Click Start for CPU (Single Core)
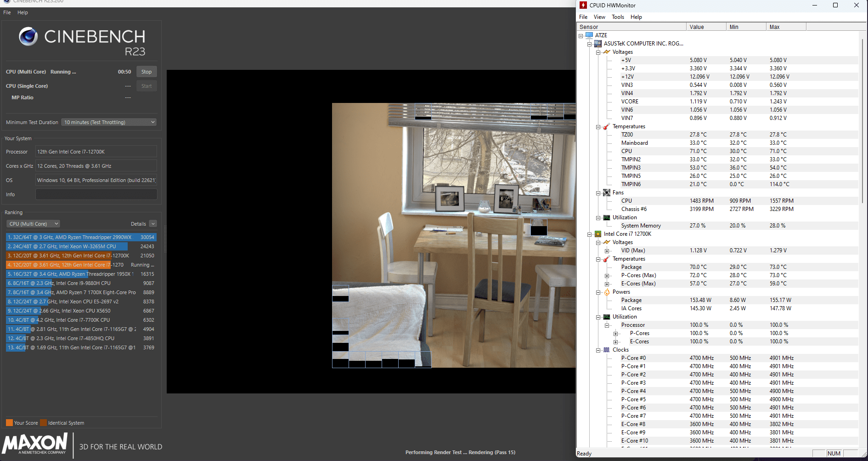 pos(147,86)
